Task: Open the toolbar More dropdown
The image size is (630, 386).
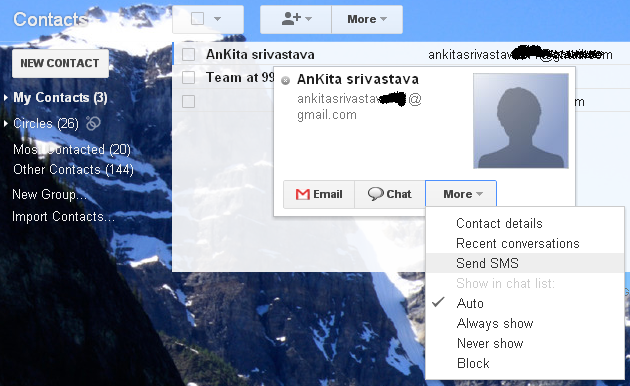Action: click(x=367, y=19)
